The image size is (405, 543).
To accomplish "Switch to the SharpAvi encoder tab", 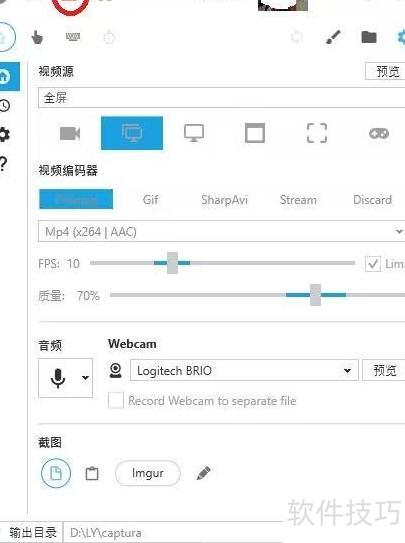I will (x=224, y=200).
